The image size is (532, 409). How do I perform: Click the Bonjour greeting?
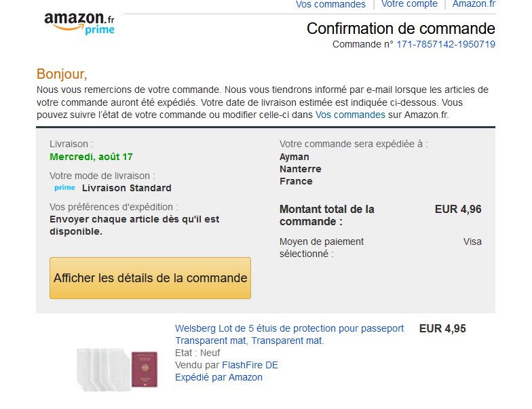pos(62,74)
